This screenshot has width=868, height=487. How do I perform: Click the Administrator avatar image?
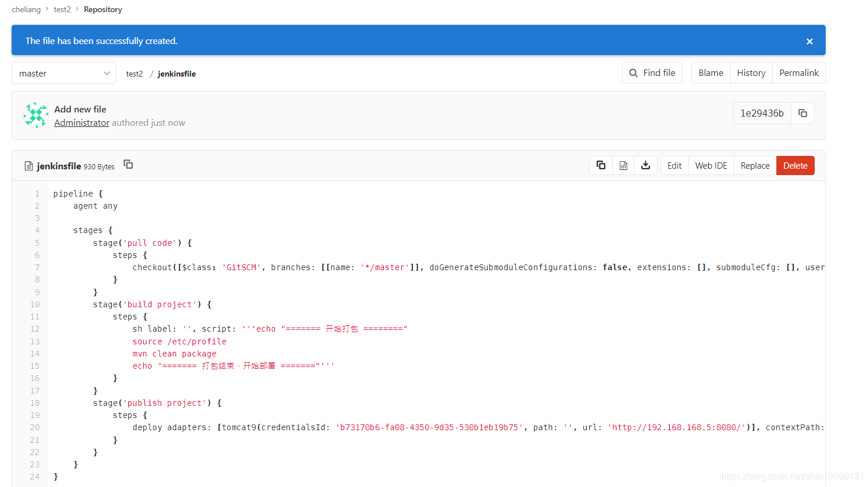35,115
